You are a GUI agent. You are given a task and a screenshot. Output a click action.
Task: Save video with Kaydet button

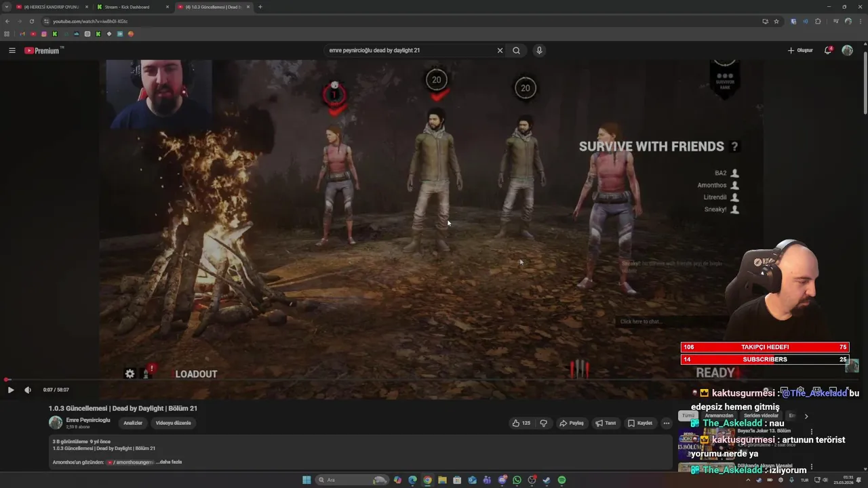click(x=640, y=423)
